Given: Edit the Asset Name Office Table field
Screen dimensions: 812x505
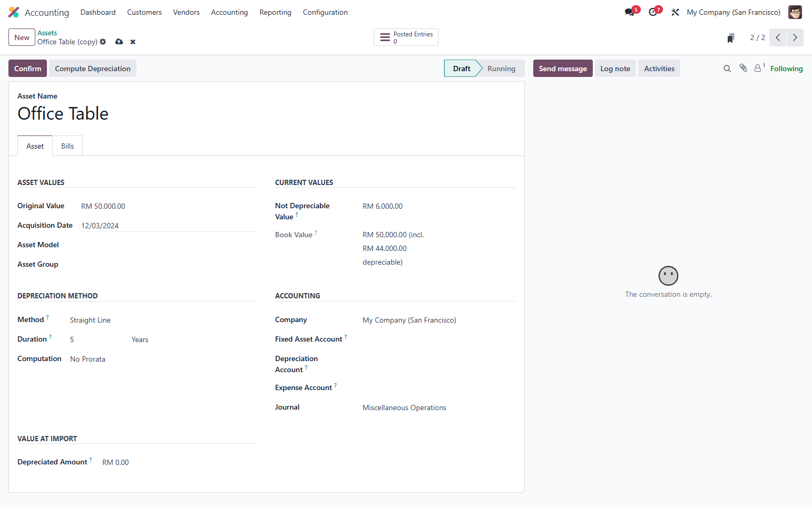Looking at the screenshot, I should (267, 114).
